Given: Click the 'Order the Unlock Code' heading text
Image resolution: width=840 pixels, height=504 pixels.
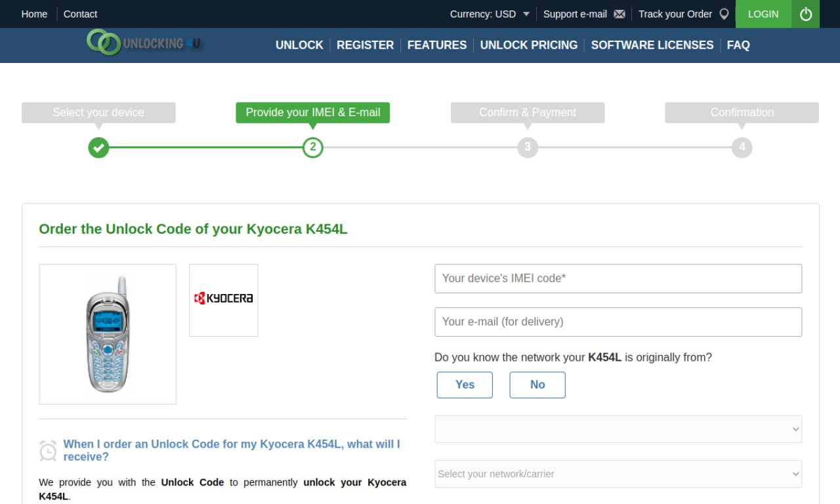Looking at the screenshot, I should click(193, 229).
